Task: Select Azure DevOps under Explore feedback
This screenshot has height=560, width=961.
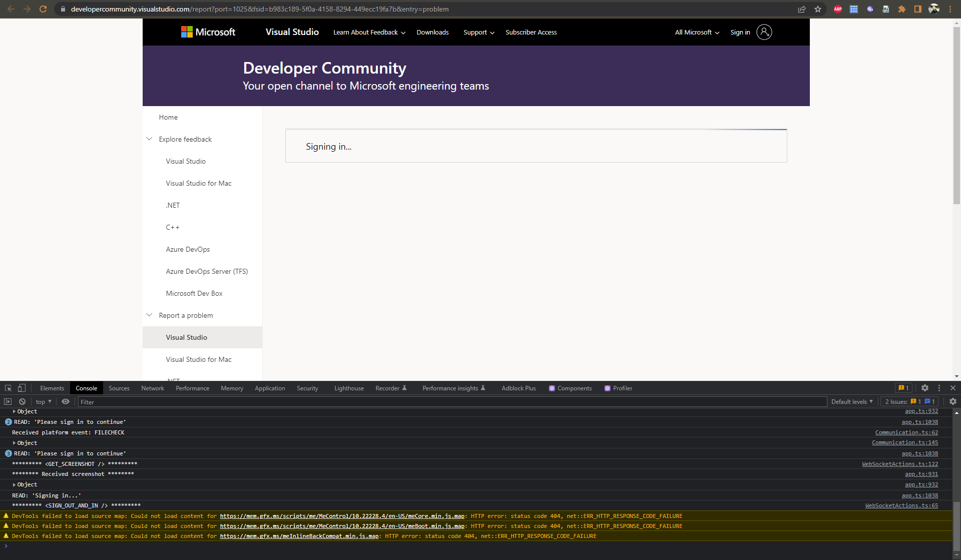Action: [x=188, y=249]
